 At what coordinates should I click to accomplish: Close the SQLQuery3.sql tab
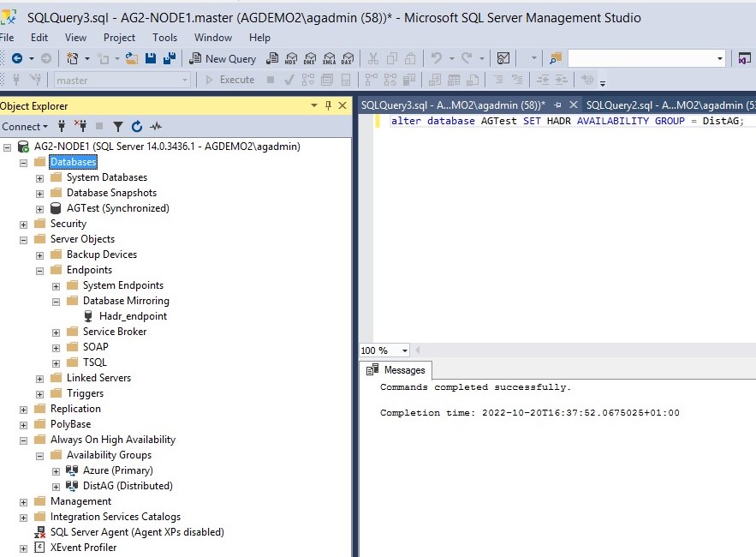tap(574, 105)
